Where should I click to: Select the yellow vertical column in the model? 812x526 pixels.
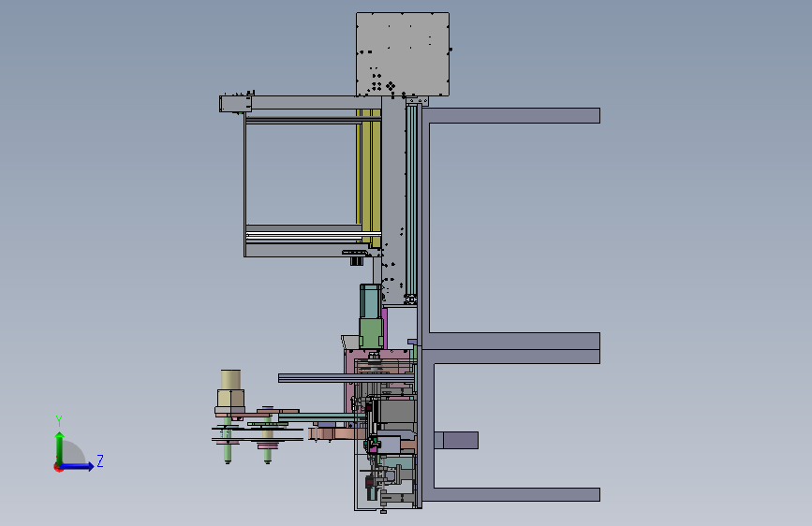[369, 176]
